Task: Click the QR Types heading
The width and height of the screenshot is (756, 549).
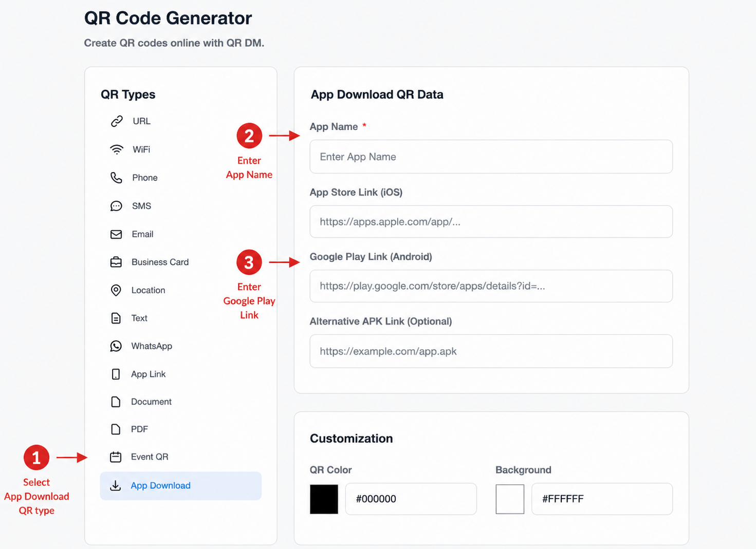Action: point(128,94)
